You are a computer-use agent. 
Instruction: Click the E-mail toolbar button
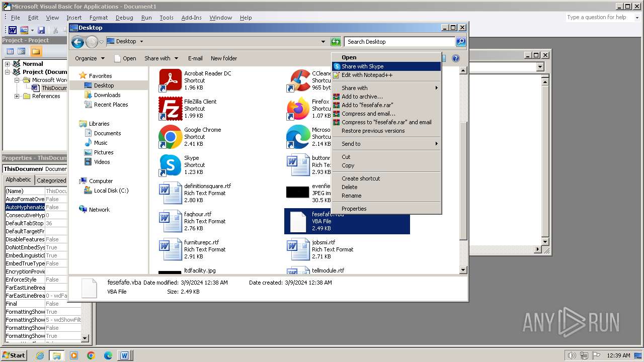pyautogui.click(x=195, y=58)
